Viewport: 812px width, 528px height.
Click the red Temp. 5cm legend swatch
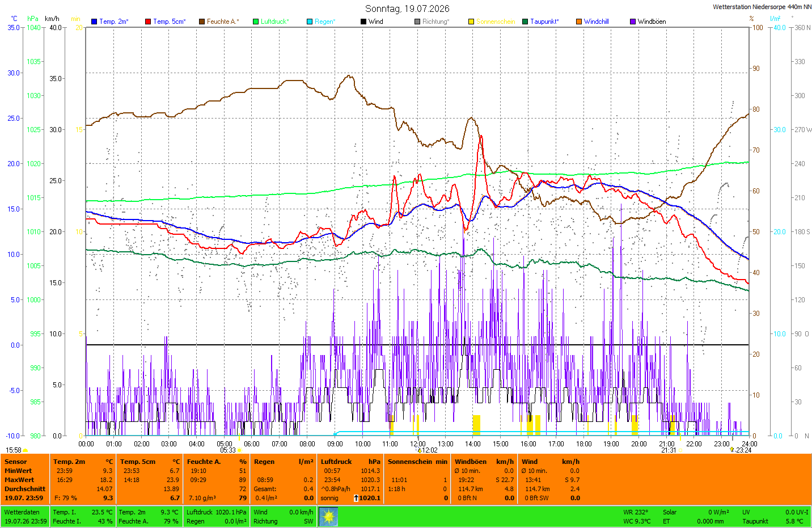click(x=148, y=22)
